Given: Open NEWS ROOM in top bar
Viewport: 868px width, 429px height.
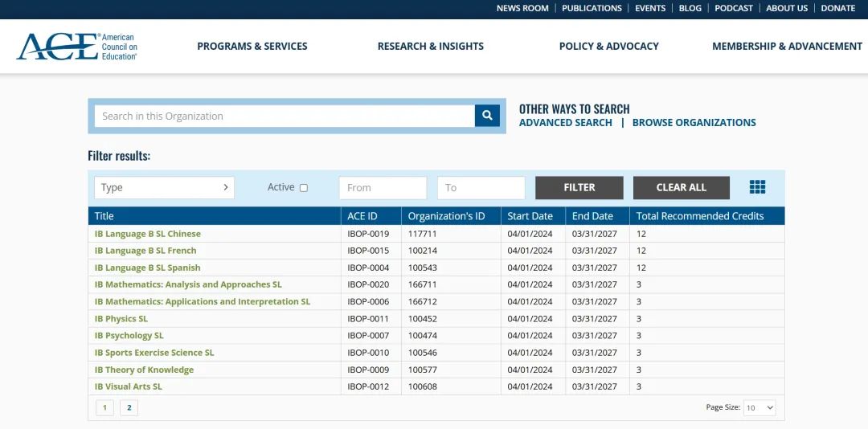Looking at the screenshot, I should (522, 8).
